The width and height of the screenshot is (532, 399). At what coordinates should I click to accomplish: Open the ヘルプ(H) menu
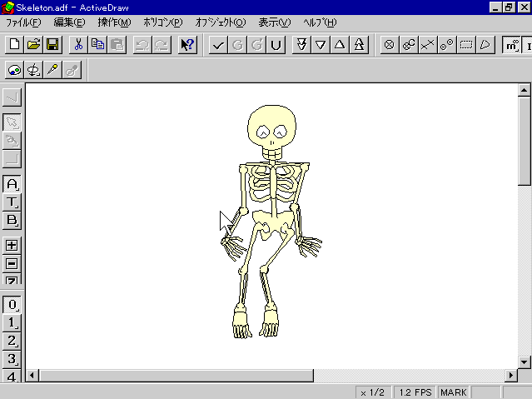pos(320,22)
